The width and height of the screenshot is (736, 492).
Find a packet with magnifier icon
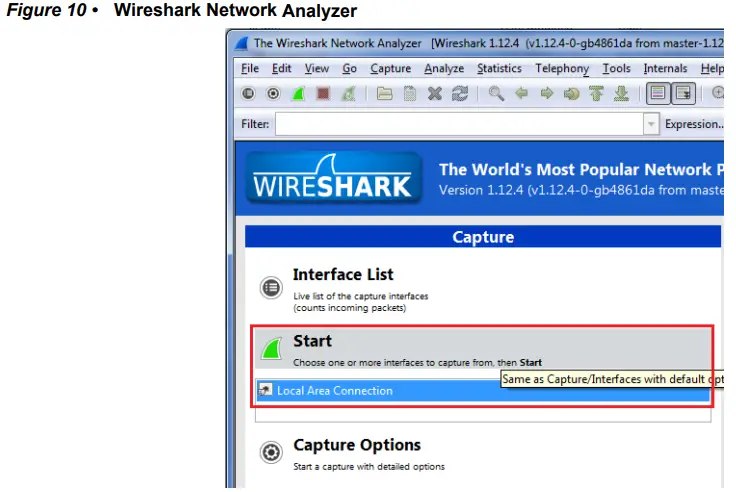496,93
